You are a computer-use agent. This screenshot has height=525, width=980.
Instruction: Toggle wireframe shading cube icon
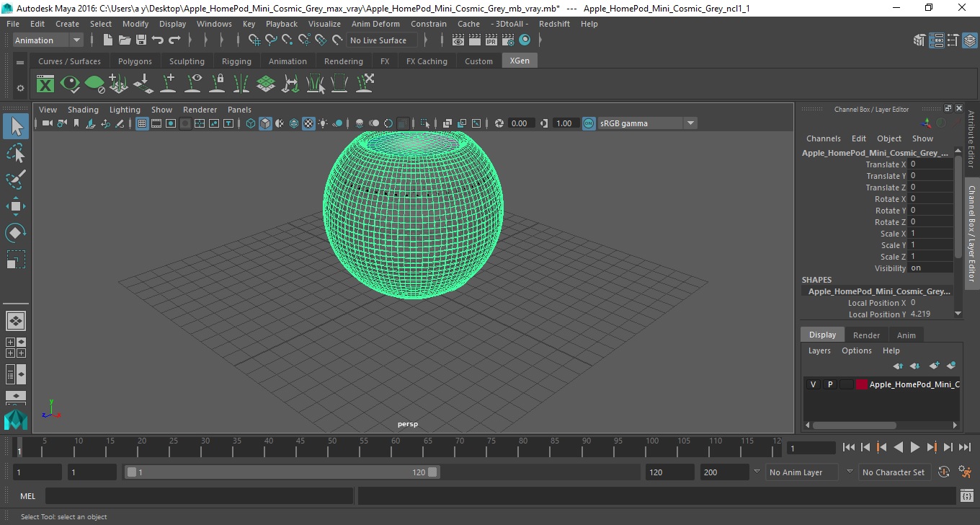pyautogui.click(x=251, y=123)
